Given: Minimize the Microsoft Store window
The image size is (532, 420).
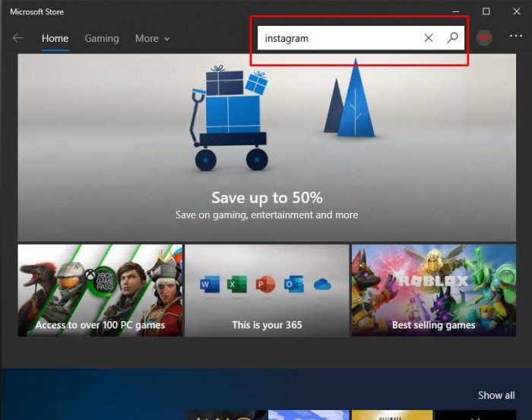Looking at the screenshot, I should click(x=456, y=11).
